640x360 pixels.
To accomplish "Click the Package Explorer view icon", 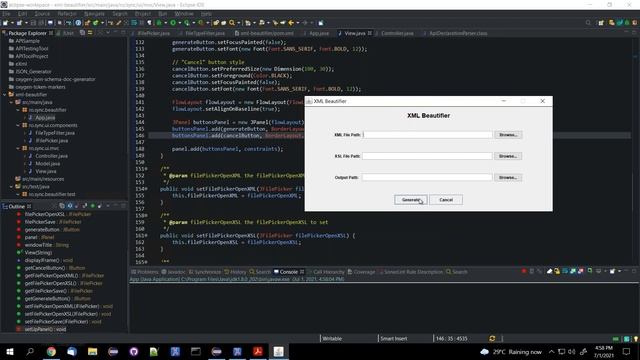I will [x=4, y=33].
